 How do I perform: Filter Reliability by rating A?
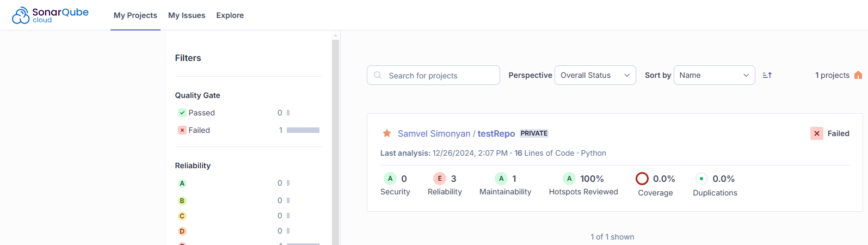[182, 183]
